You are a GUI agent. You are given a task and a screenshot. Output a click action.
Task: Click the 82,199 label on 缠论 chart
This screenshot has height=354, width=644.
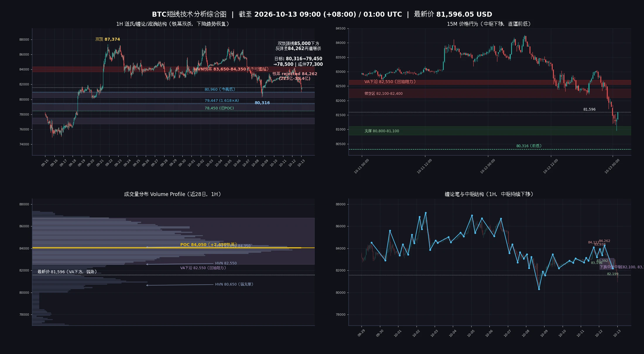(x=613, y=274)
